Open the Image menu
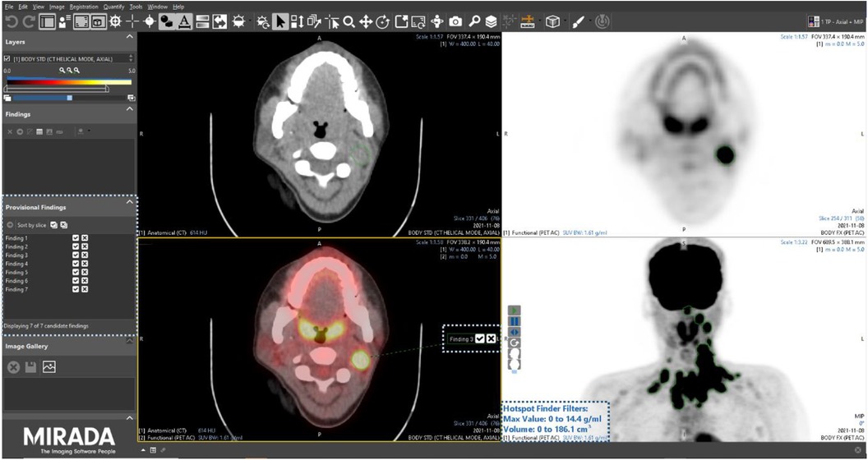This screenshot has height=460, width=868. [57, 7]
